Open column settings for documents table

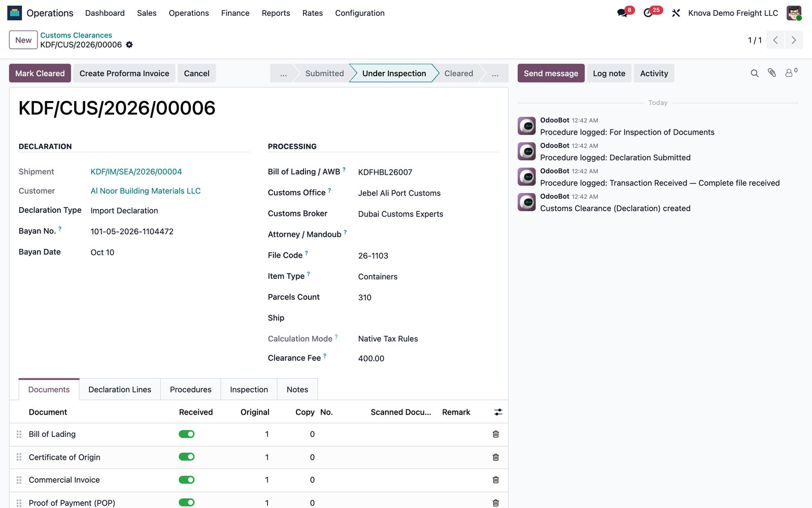point(498,412)
